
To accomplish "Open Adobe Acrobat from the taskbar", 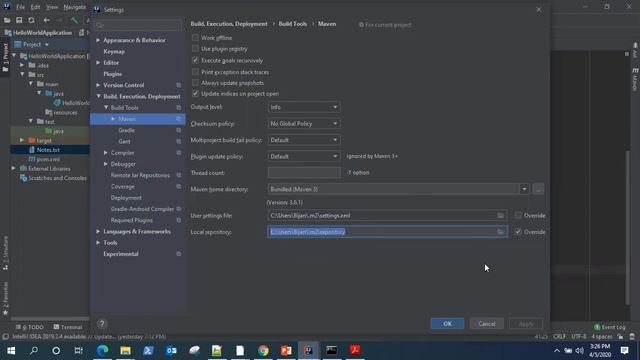I will pyautogui.click(x=355, y=350).
